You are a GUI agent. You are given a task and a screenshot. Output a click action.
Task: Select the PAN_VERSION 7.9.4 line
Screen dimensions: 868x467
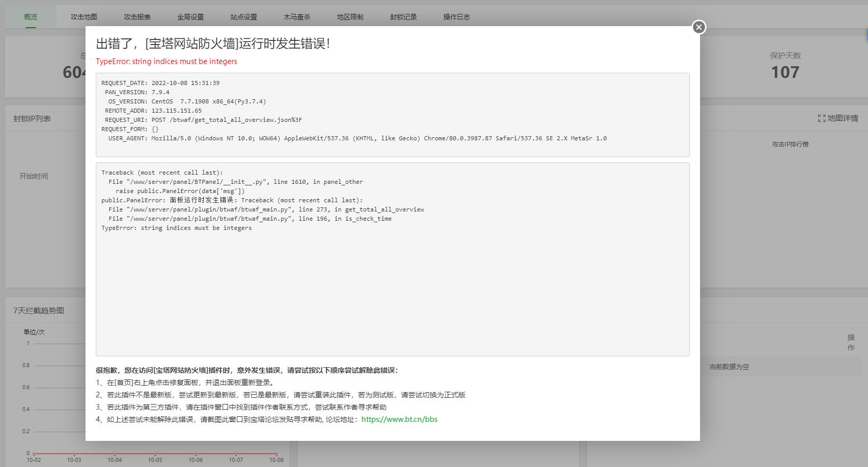pos(137,92)
